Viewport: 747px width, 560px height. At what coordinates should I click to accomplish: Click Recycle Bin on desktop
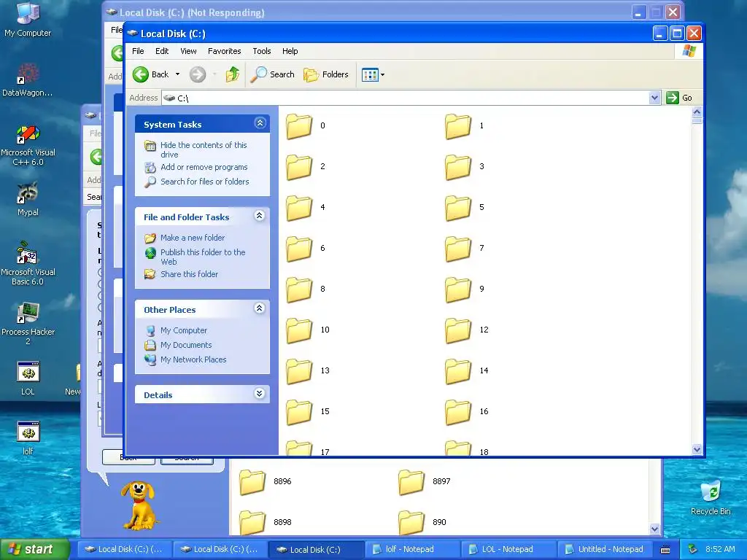(711, 497)
